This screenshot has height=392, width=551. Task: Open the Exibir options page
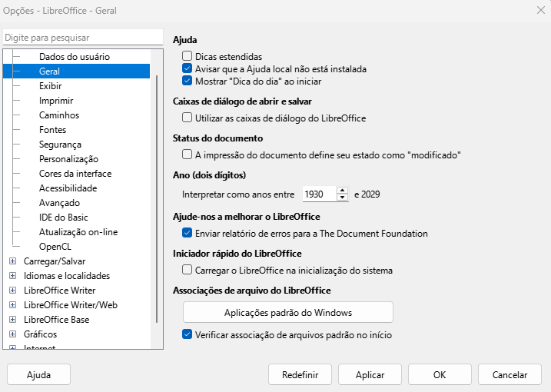point(51,86)
